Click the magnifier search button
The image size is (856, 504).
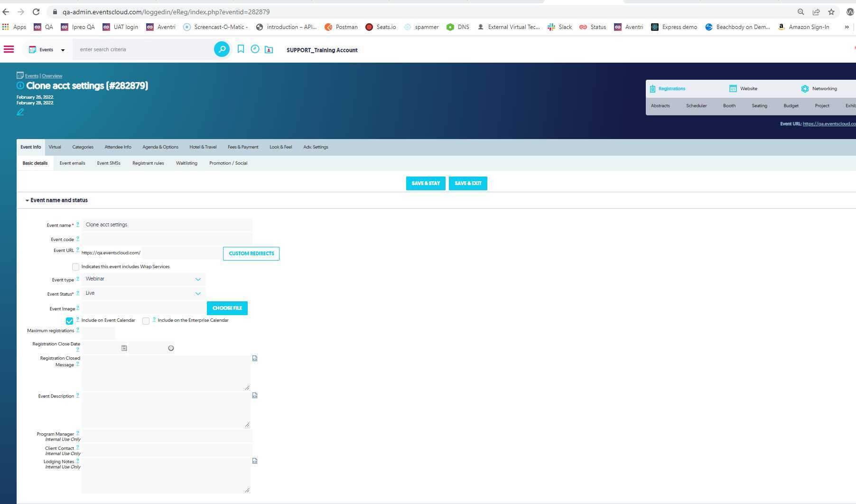coord(222,49)
